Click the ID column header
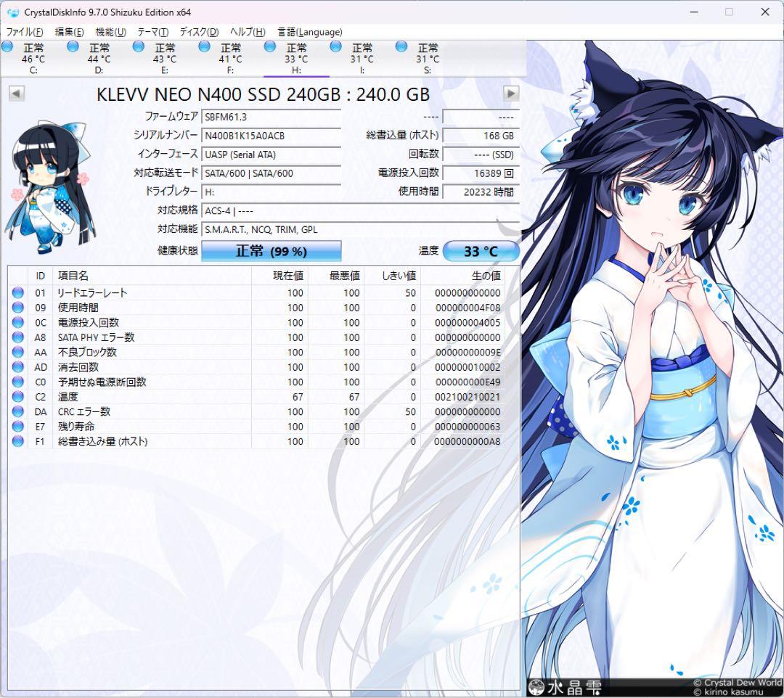 tap(41, 276)
